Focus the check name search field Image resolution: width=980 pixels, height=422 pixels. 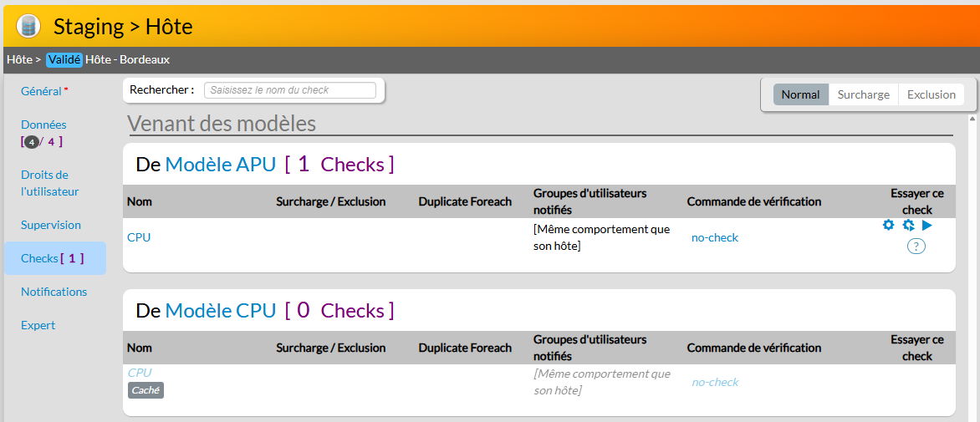tap(289, 90)
